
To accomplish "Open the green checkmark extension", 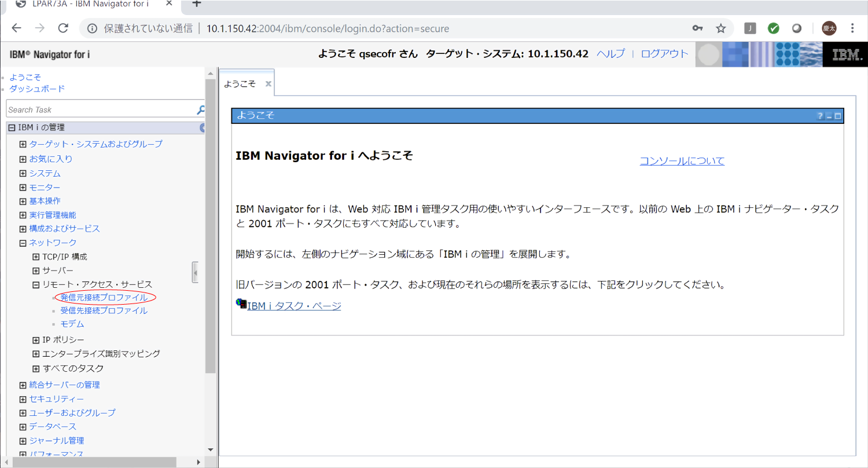I will (774, 28).
